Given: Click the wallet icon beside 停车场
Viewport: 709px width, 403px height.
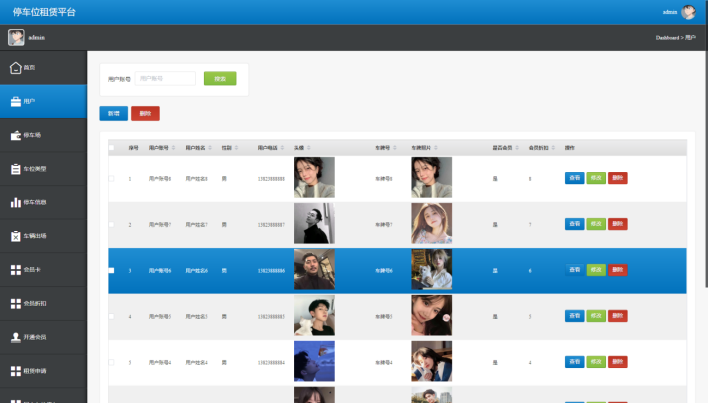Looking at the screenshot, I should 15,135.
